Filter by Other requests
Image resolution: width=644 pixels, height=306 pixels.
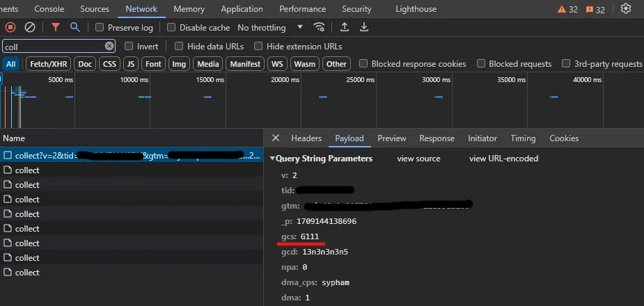point(336,63)
